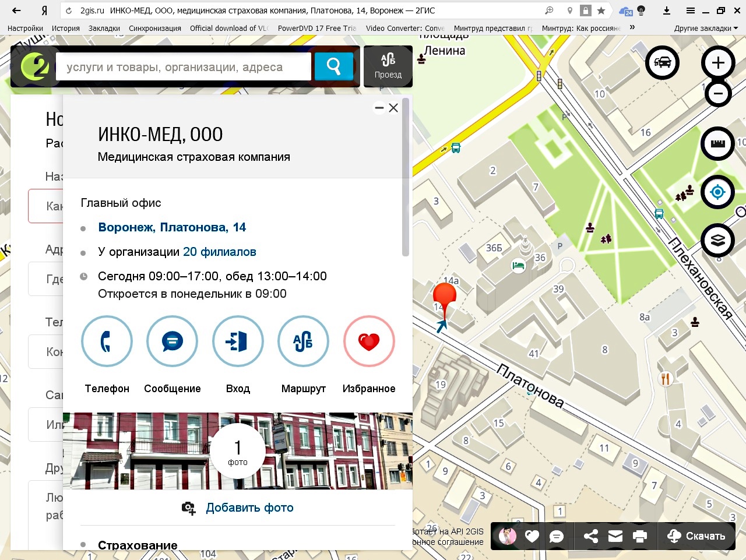Image resolution: width=746 pixels, height=560 pixels.
Task: Click bottom bar email envelope icon
Action: [615, 537]
